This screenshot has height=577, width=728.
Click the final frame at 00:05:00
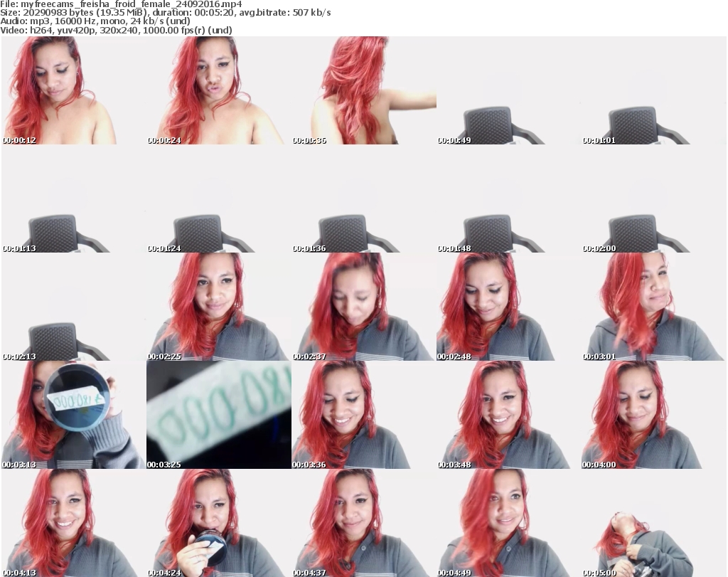click(x=654, y=523)
